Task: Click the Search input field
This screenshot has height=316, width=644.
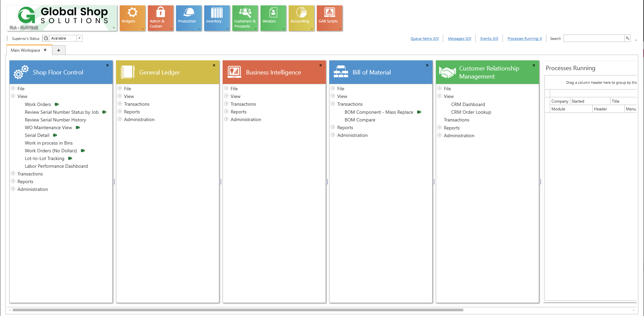Action: [x=594, y=38]
